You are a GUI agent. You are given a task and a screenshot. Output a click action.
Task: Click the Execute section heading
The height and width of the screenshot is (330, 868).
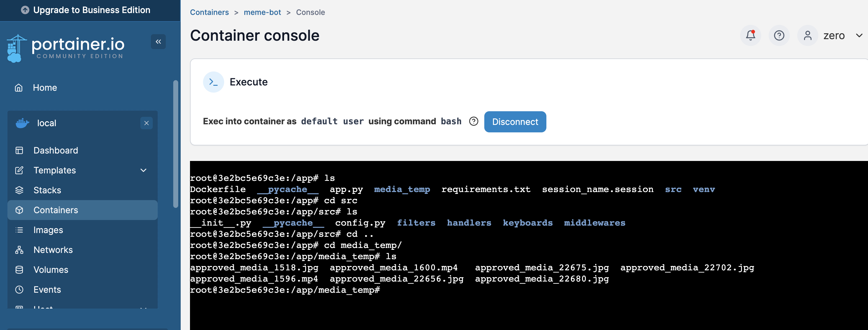tap(249, 82)
